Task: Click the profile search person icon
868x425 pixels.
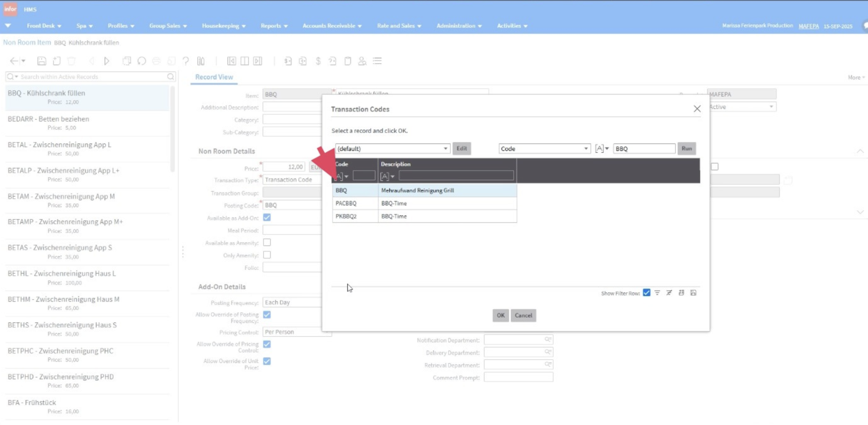Action: coord(362,61)
